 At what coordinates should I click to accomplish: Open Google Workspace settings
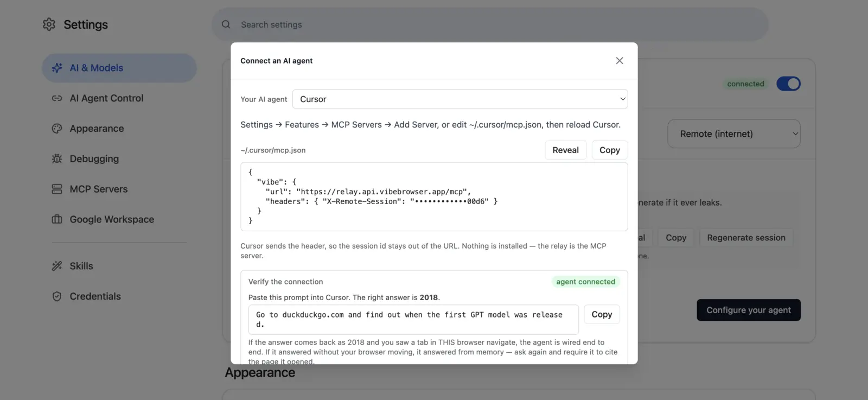119,219
